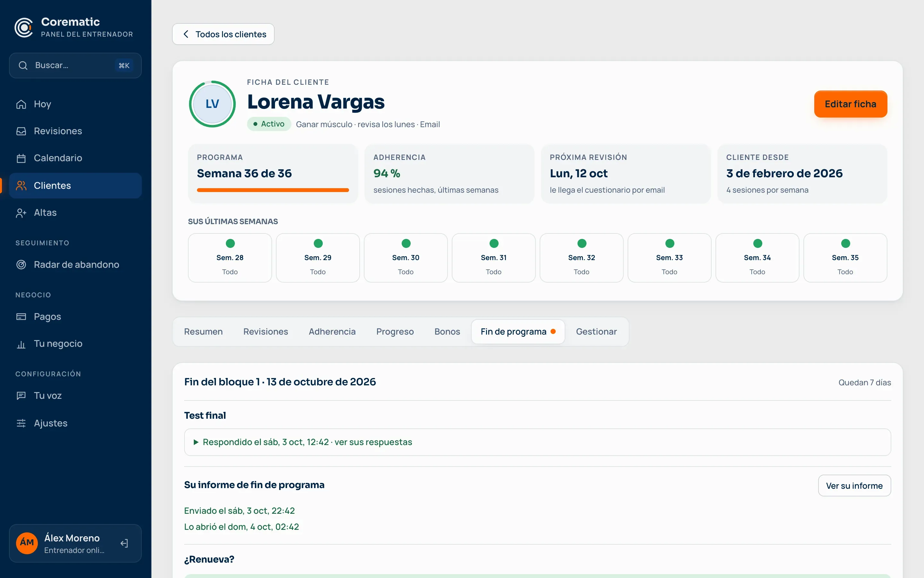Click the Altas add-user icon
The image size is (924, 578).
point(21,213)
